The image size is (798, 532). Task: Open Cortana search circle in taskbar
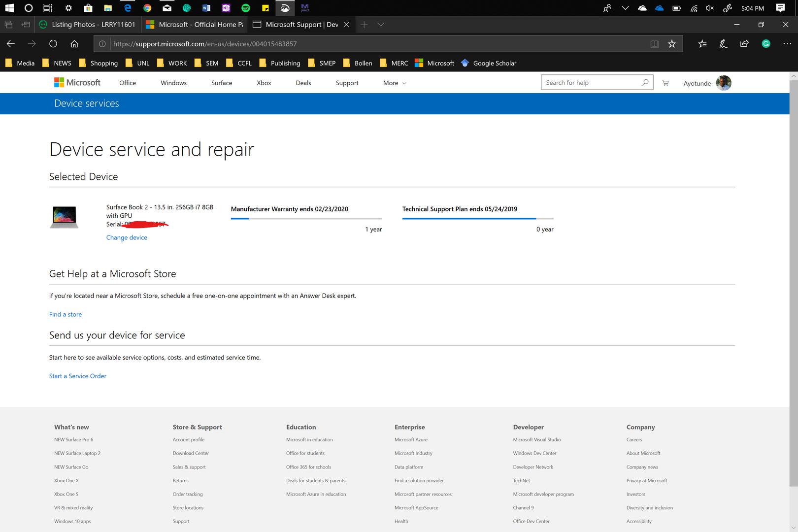click(x=29, y=8)
